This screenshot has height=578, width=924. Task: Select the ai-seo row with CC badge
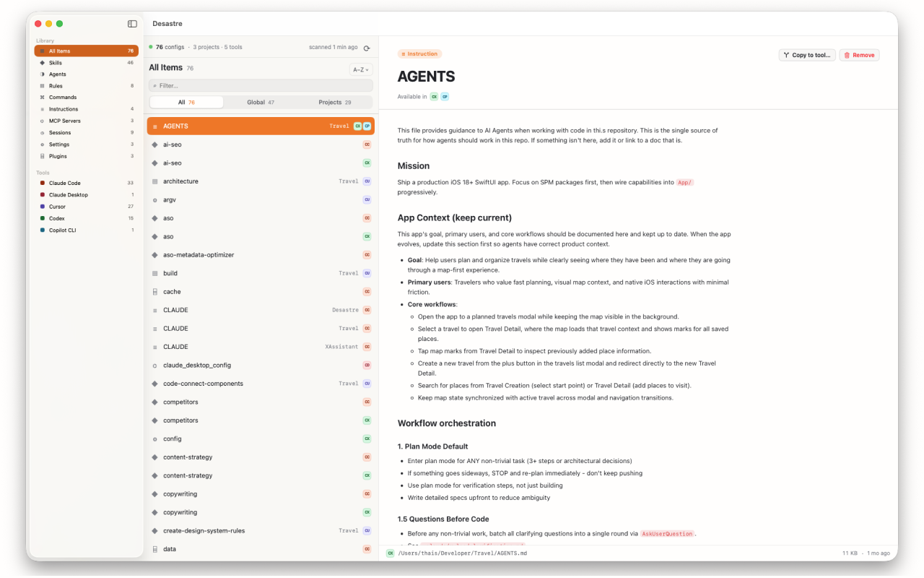pos(261,144)
